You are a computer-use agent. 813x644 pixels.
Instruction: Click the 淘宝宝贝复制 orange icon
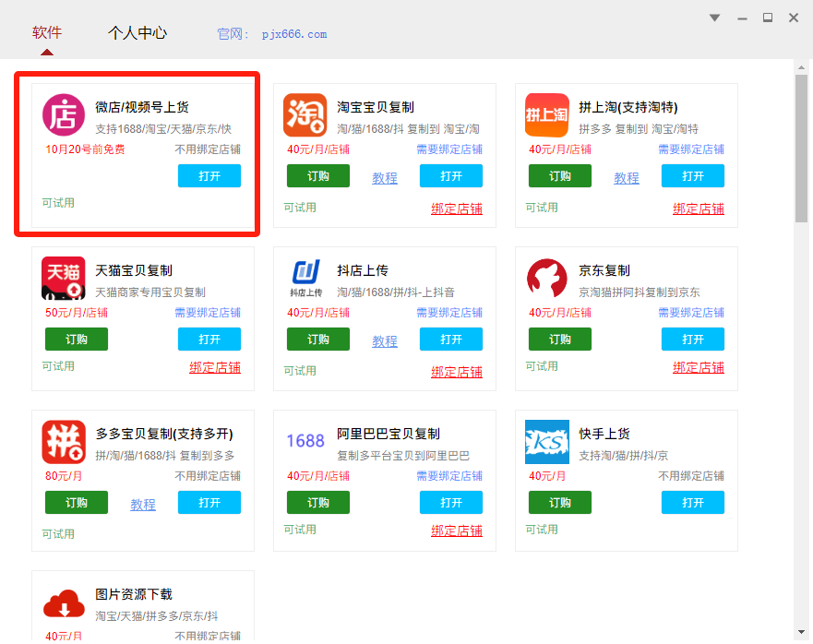pyautogui.click(x=305, y=114)
